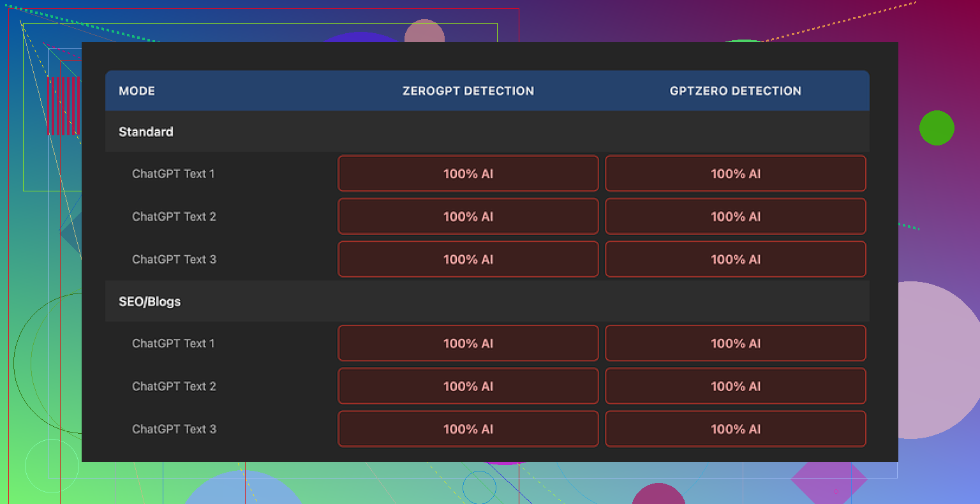Select ChatGPT Text 3 under Standard
The height and width of the screenshot is (504, 980).
coord(174,259)
